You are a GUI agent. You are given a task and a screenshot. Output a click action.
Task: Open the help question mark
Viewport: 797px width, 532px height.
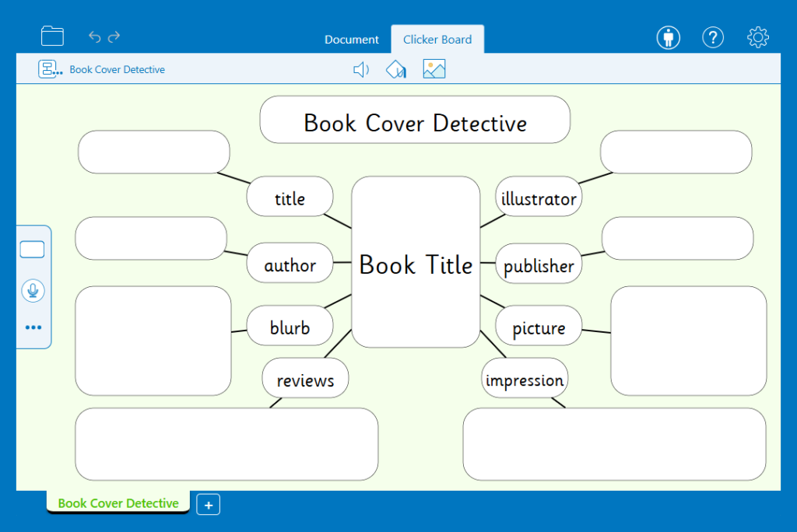pyautogui.click(x=713, y=37)
